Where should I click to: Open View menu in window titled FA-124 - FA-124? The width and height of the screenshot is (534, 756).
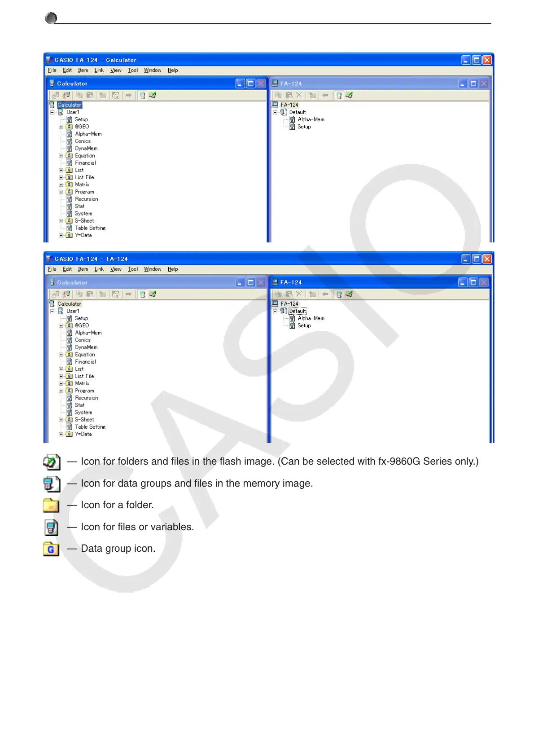point(116,269)
